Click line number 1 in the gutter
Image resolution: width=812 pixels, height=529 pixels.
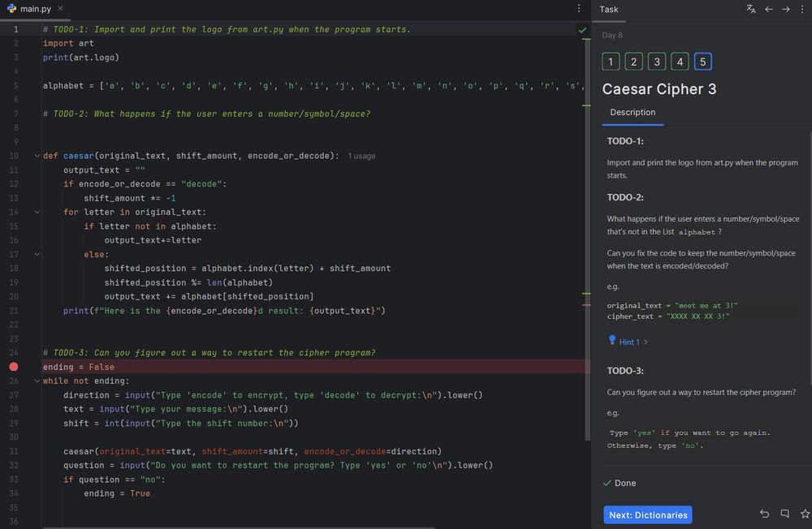15,29
